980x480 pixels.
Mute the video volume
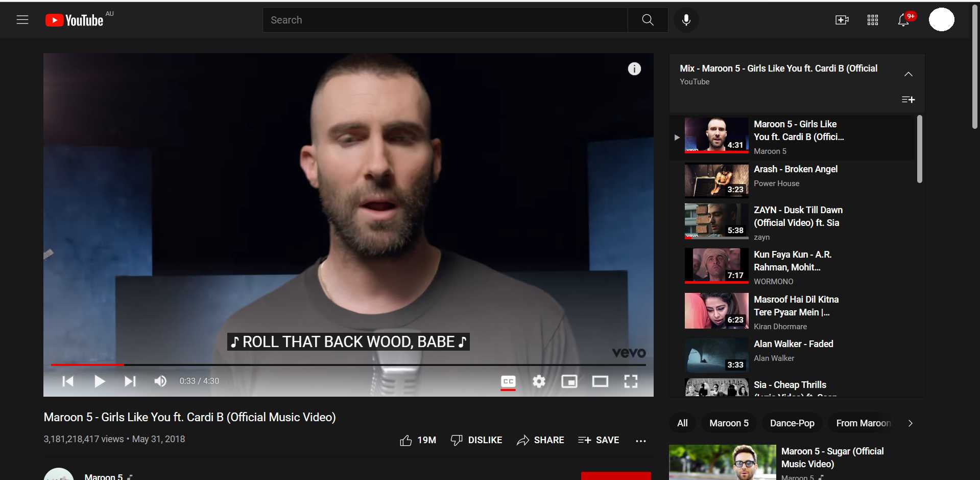[x=160, y=381]
